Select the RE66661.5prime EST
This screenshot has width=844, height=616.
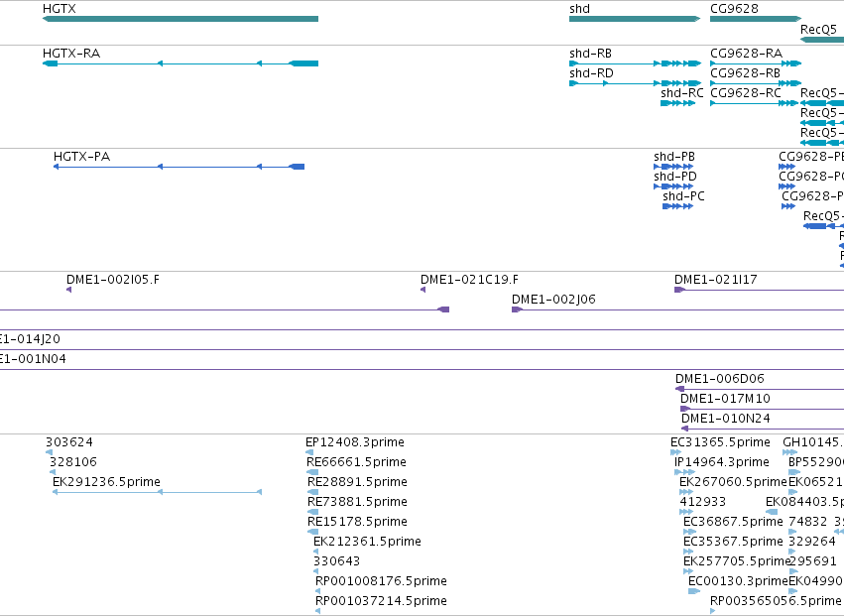312,472
